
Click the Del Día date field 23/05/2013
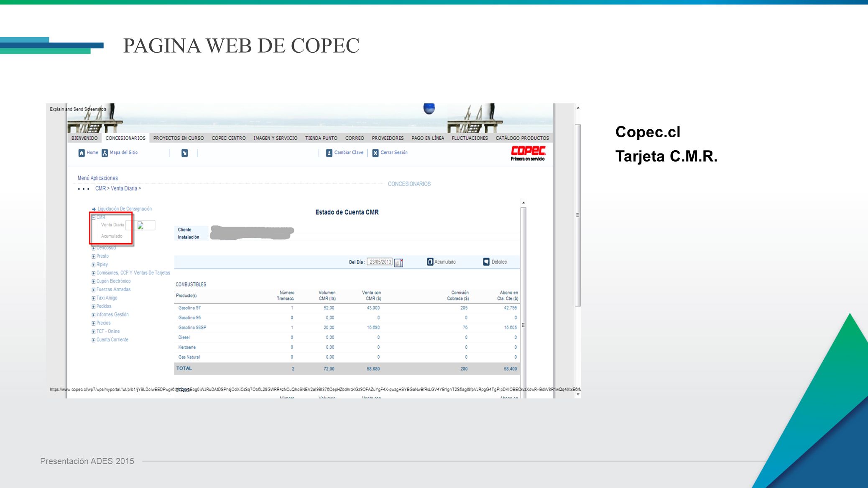[380, 262]
